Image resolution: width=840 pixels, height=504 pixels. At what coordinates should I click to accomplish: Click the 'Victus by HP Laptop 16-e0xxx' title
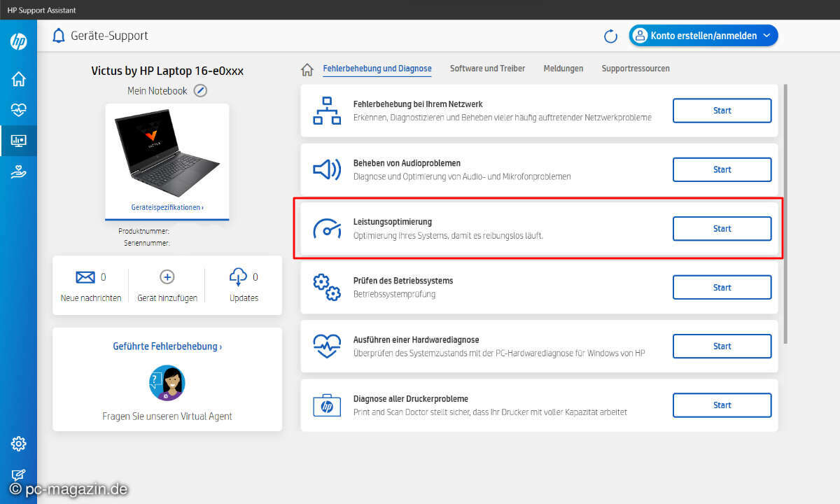[167, 71]
